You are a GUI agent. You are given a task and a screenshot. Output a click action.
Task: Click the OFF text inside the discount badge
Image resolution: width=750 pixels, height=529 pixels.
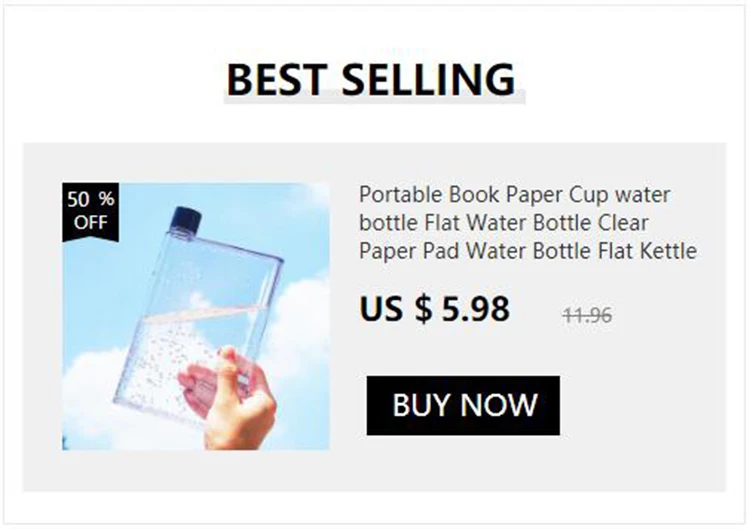click(90, 222)
